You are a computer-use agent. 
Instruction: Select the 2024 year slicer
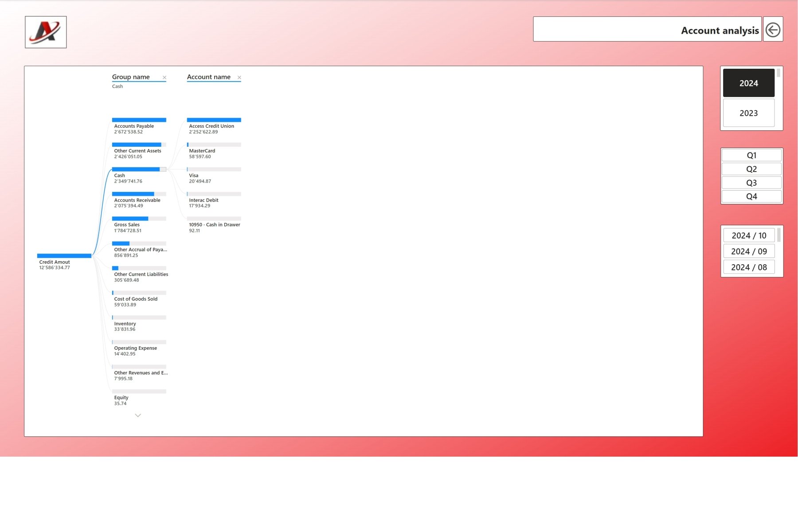(749, 83)
